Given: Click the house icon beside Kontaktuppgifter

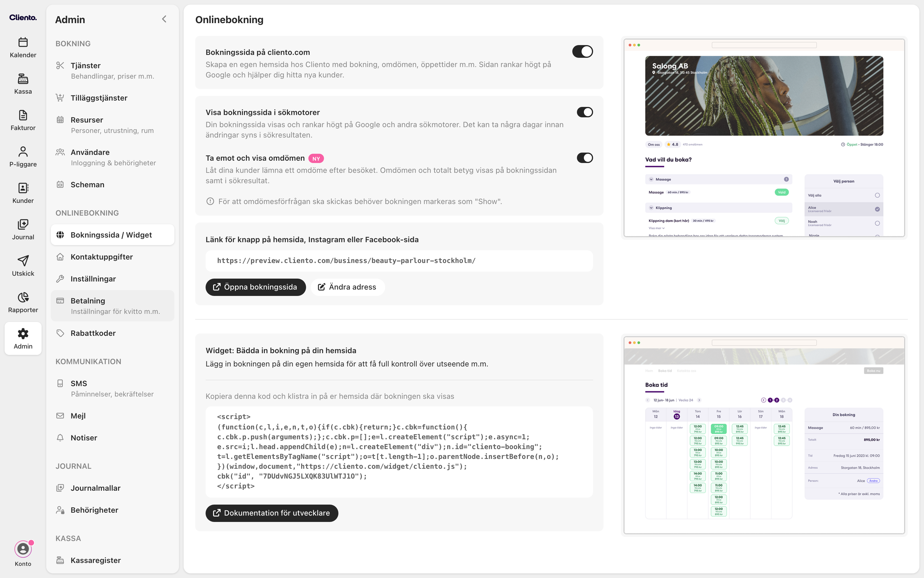Looking at the screenshot, I should click(60, 257).
